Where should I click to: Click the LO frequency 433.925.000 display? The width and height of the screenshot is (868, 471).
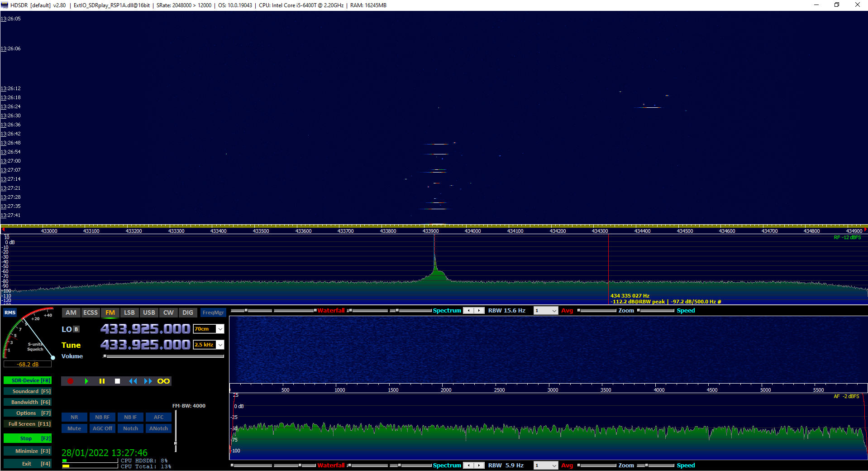tap(145, 329)
